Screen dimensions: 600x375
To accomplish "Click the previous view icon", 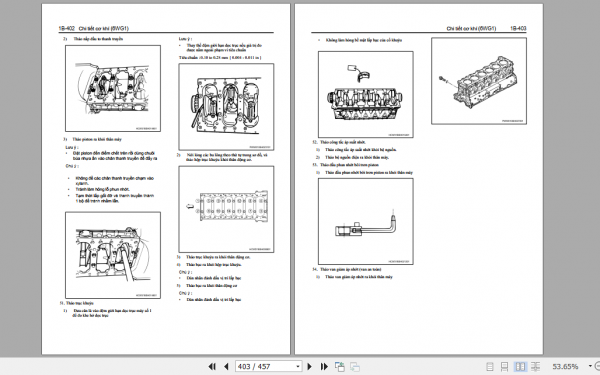I will pos(339,367).
